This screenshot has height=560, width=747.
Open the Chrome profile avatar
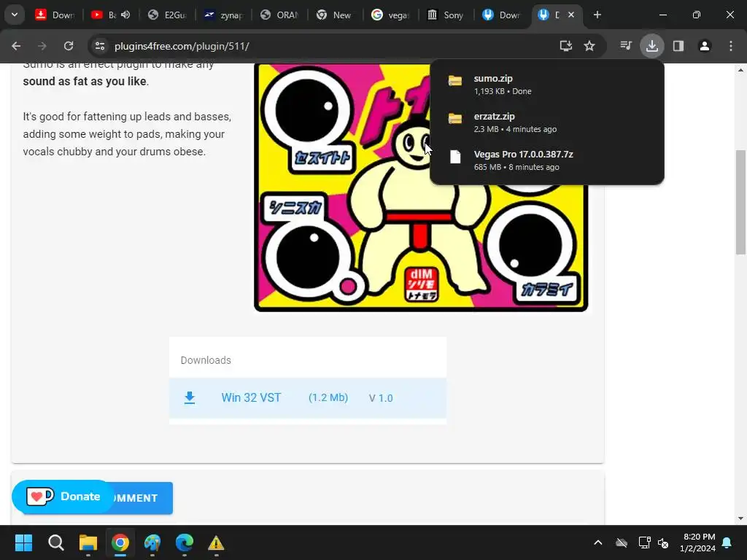(x=704, y=46)
